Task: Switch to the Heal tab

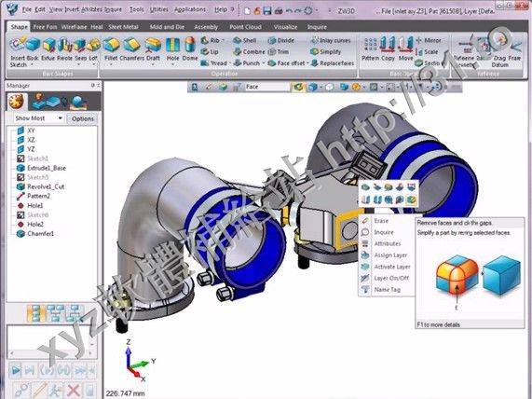Action: (x=97, y=26)
